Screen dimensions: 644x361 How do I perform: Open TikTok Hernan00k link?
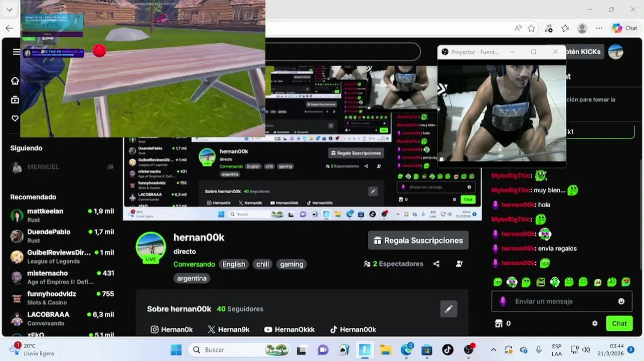pos(353,329)
